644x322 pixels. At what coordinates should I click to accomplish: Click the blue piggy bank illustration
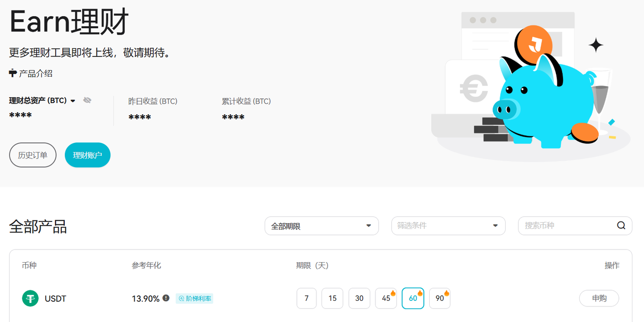coord(546,101)
